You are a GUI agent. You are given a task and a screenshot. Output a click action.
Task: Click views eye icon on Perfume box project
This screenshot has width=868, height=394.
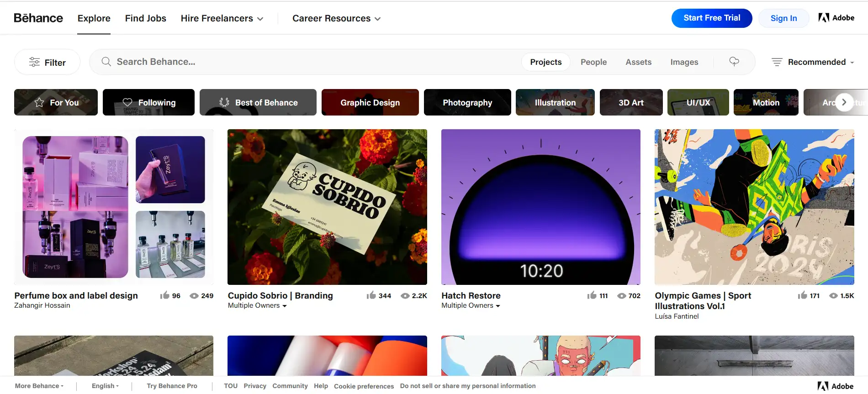click(x=194, y=296)
